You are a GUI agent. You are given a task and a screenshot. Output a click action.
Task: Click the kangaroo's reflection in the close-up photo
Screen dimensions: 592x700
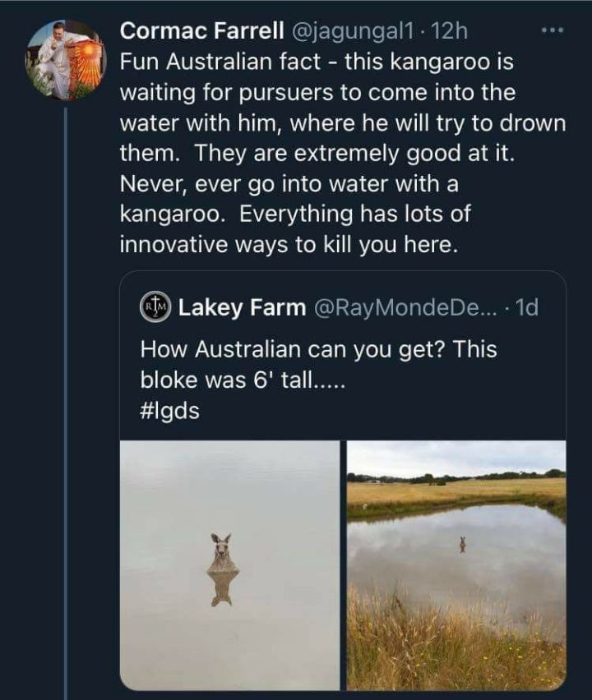(221, 588)
